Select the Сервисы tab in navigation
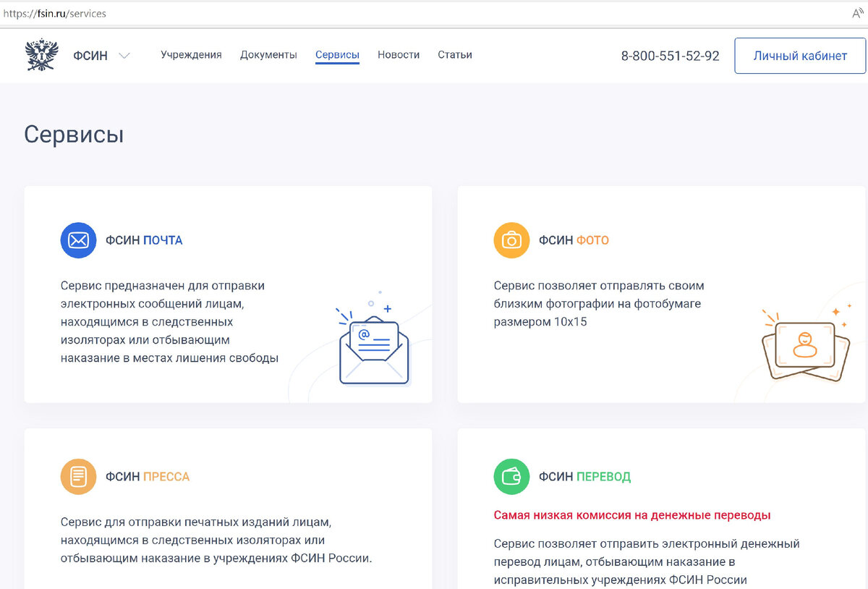The width and height of the screenshot is (868, 589). [337, 55]
